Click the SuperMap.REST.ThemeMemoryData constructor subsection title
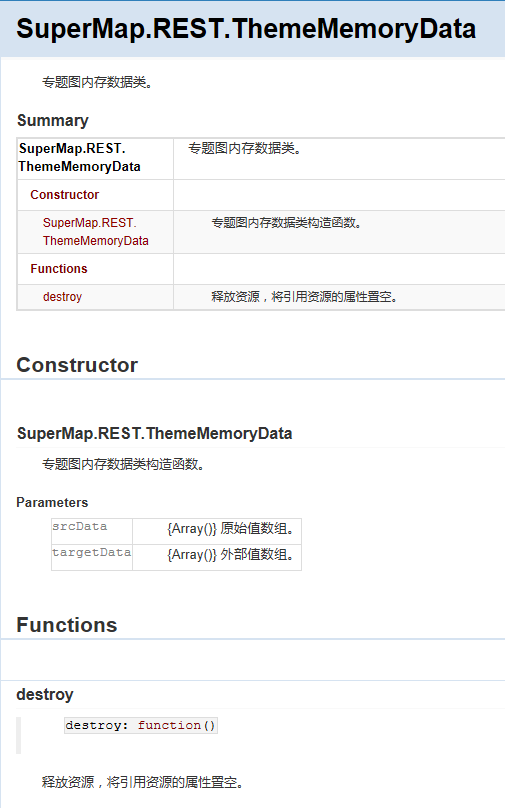The width and height of the screenshot is (505, 808). tap(155, 433)
